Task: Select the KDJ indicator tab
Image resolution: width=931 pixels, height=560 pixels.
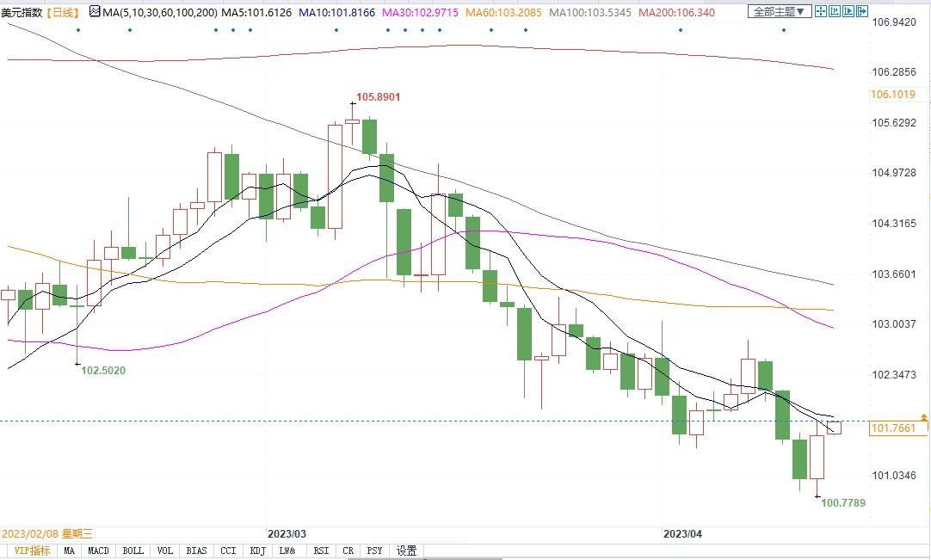Action: pyautogui.click(x=257, y=551)
